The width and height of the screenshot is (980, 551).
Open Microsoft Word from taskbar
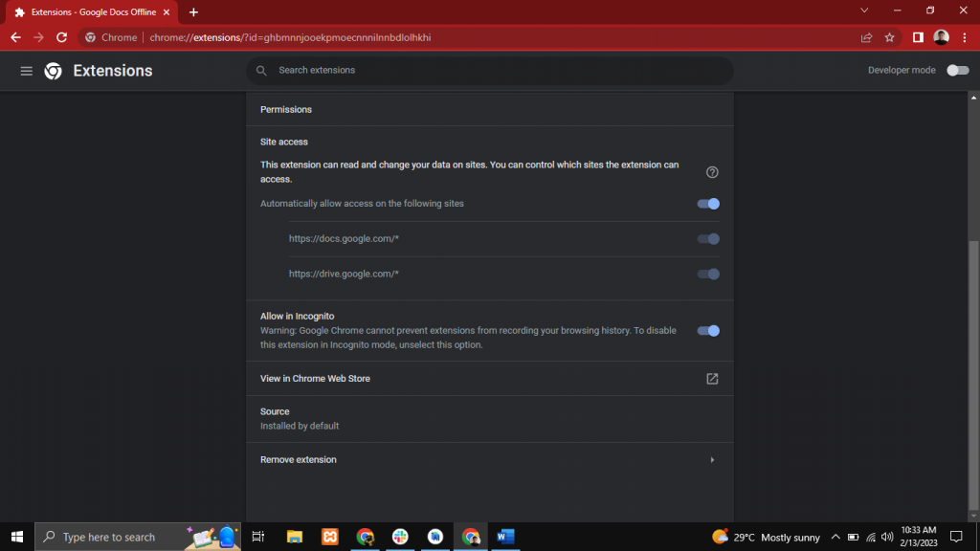[x=505, y=537]
